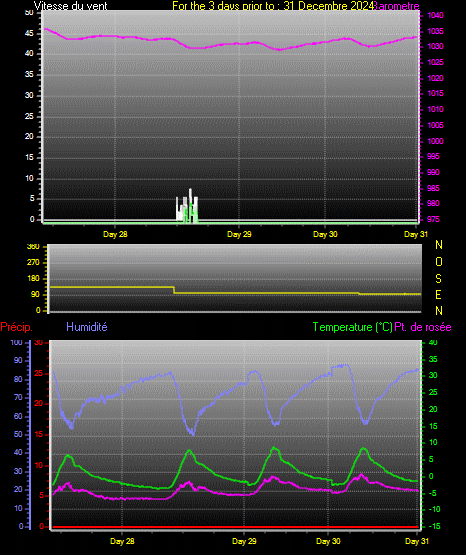466x555 pixels.
Task: Click the S compass direction letter
Action: 438,279
